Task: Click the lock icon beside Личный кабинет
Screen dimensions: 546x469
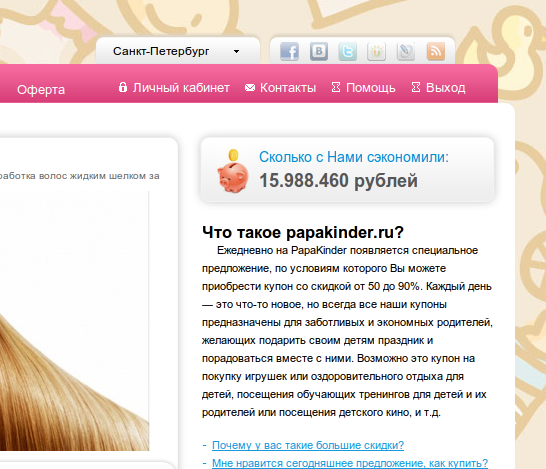Action: (x=123, y=87)
